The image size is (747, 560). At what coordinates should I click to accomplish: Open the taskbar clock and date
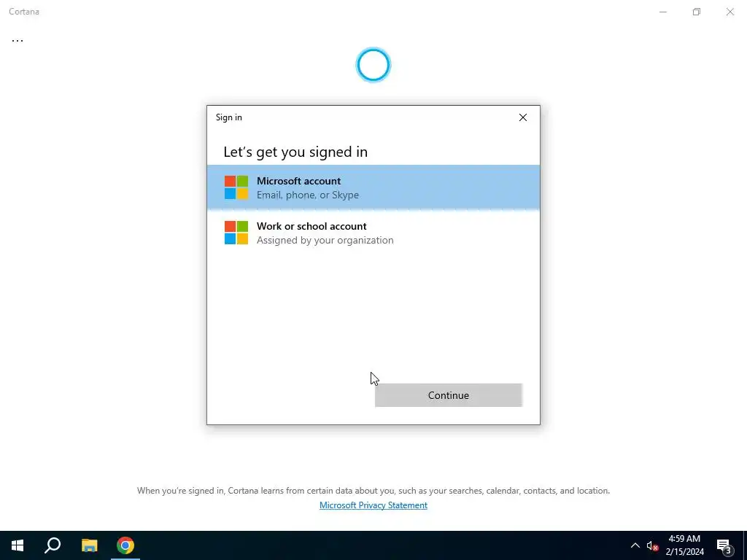pyautogui.click(x=684, y=545)
